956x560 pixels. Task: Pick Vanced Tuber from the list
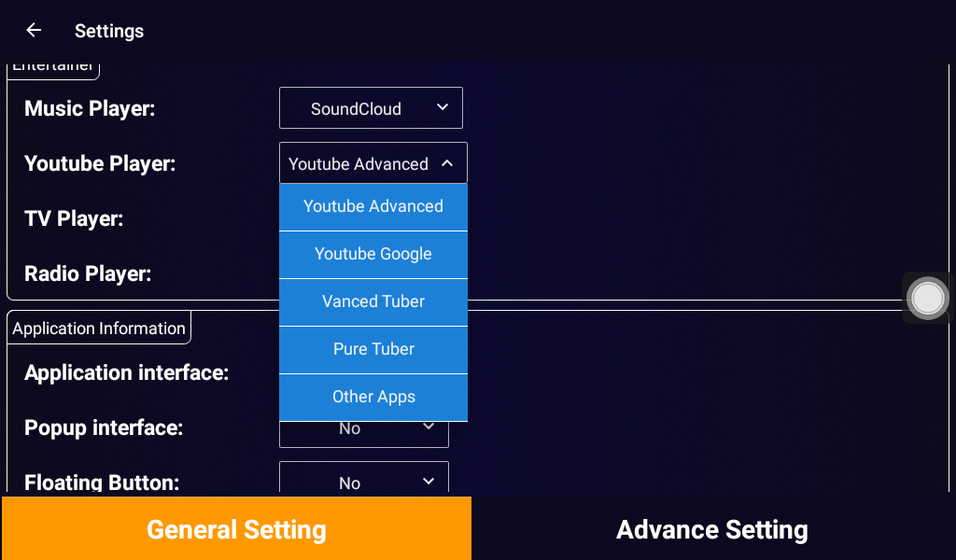click(x=373, y=301)
